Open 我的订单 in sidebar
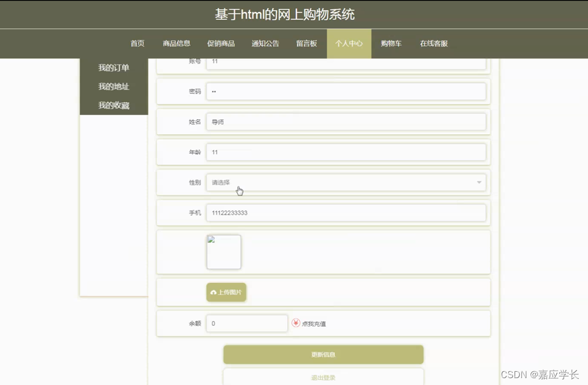 [114, 68]
